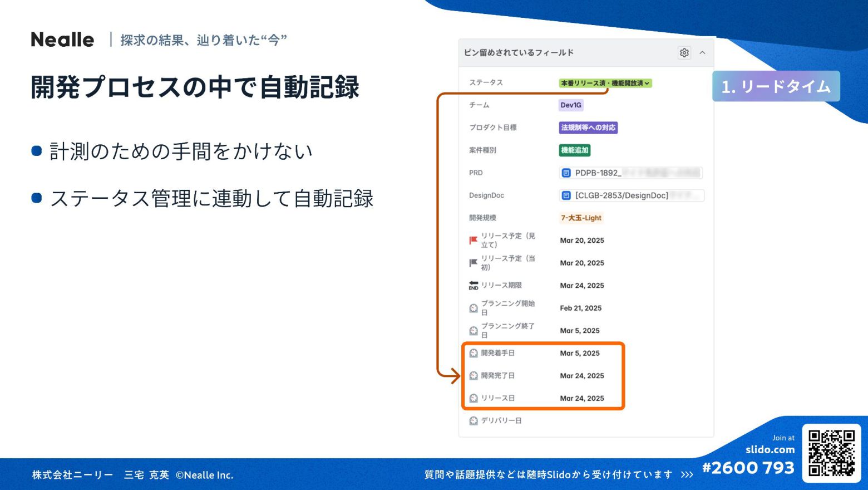
Task: Click the red flag icon for リリース予定（見立て）
Action: pyautogui.click(x=473, y=241)
